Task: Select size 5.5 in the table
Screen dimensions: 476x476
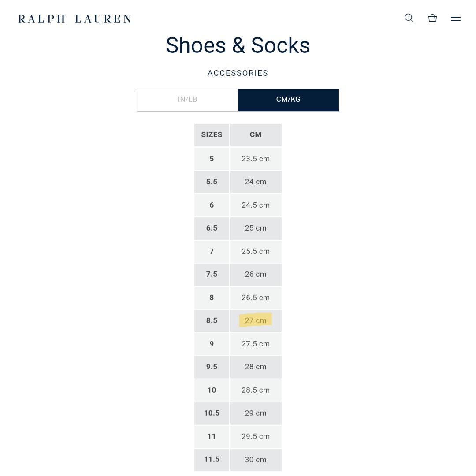Action: click(x=212, y=182)
